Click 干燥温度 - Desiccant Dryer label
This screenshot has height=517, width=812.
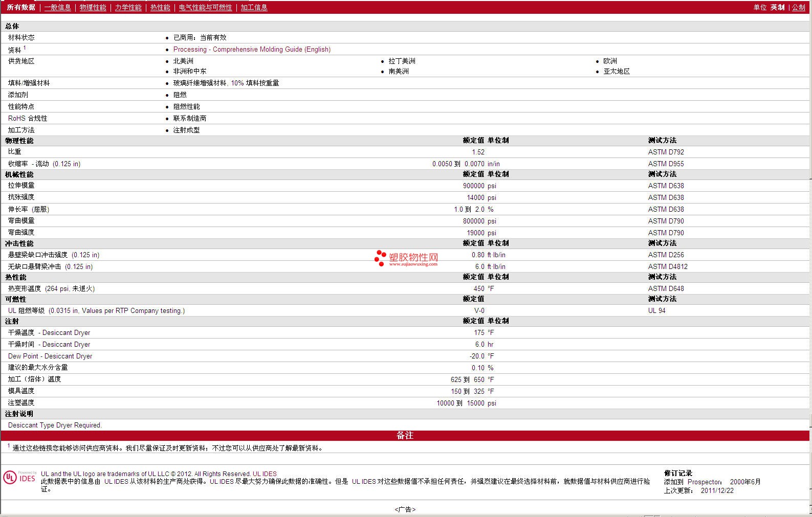click(49, 332)
